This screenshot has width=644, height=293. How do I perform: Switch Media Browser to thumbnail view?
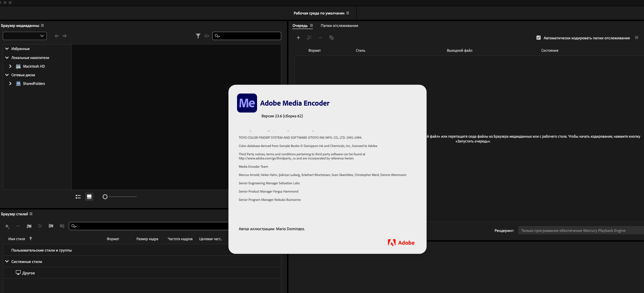pyautogui.click(x=89, y=197)
